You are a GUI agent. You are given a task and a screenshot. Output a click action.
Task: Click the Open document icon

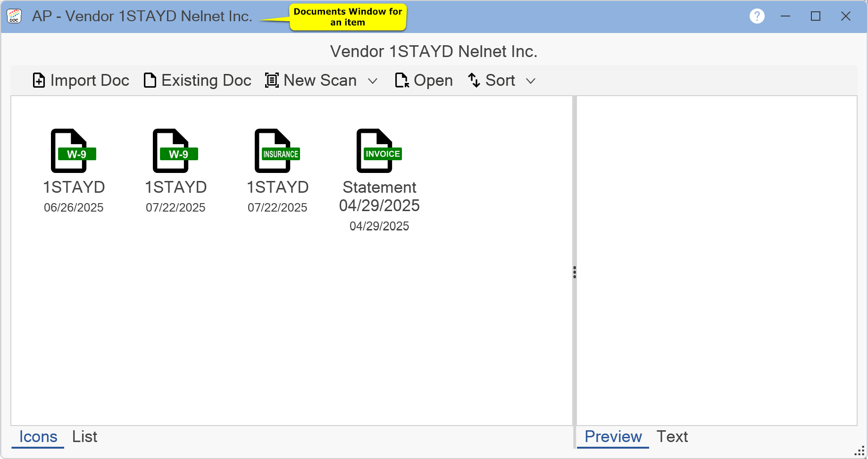coord(402,81)
